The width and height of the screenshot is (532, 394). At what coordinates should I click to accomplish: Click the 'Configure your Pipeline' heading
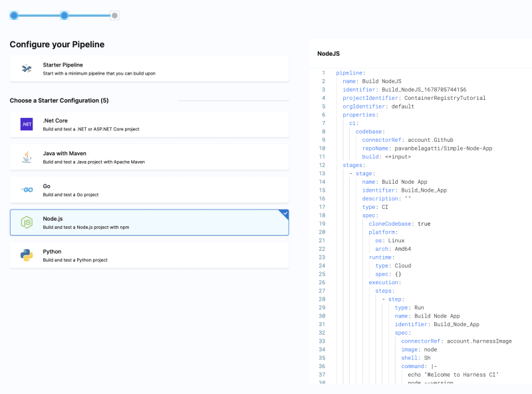click(x=57, y=45)
